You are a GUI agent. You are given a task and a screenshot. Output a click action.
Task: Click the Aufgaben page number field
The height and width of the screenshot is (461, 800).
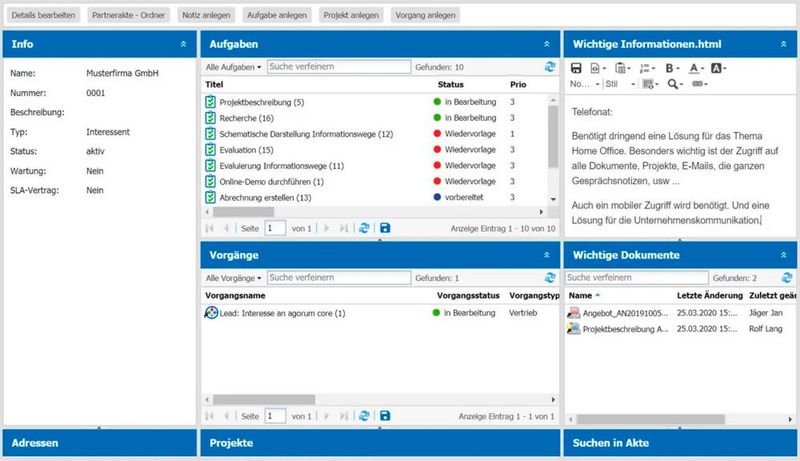(276, 228)
